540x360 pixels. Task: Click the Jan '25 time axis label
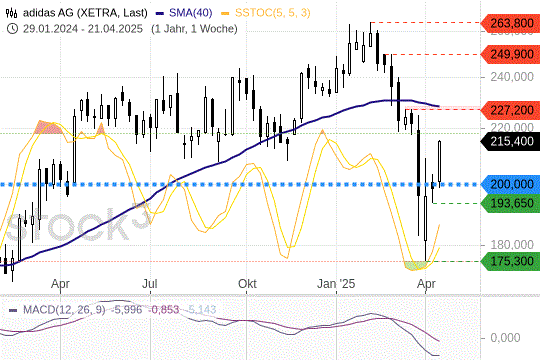pyautogui.click(x=336, y=284)
